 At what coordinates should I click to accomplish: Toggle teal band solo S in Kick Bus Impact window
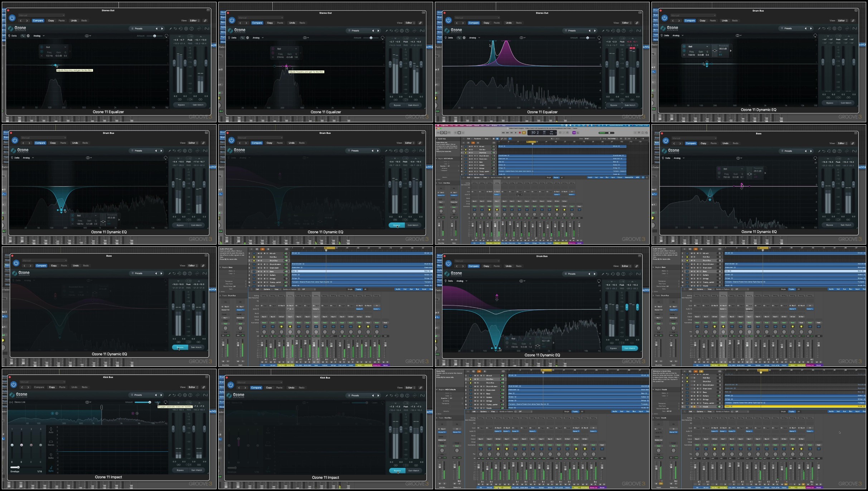57,413
